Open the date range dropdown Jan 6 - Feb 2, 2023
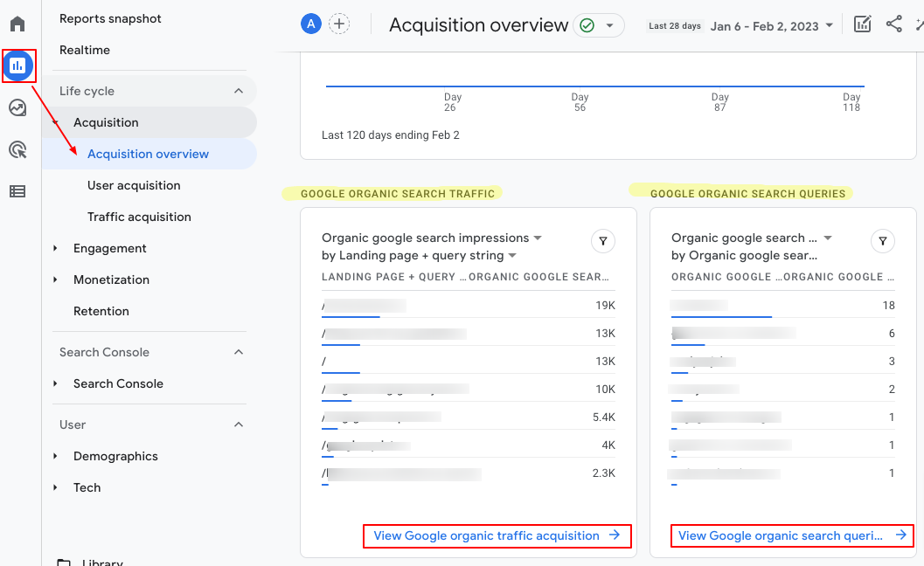Viewport: 924px width, 566px height. click(771, 26)
